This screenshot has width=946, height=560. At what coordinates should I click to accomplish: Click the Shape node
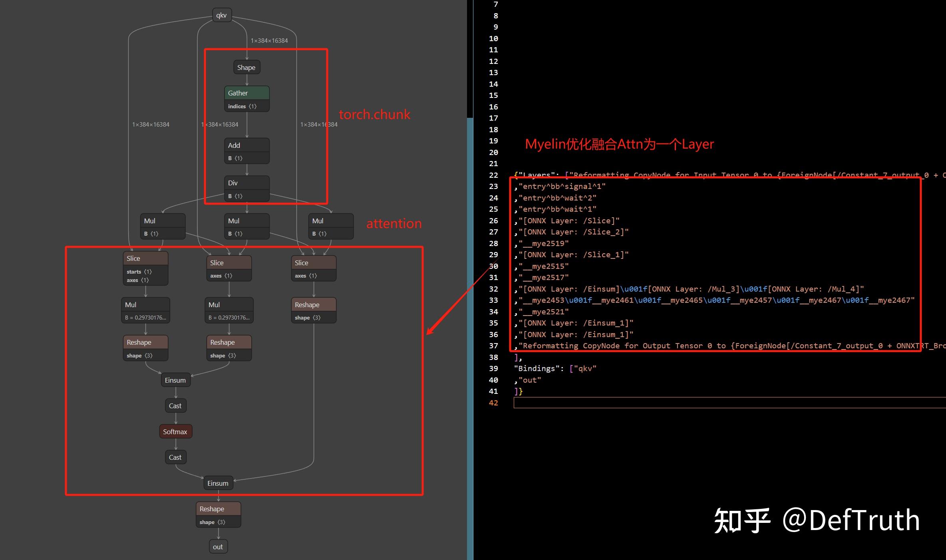pyautogui.click(x=246, y=68)
